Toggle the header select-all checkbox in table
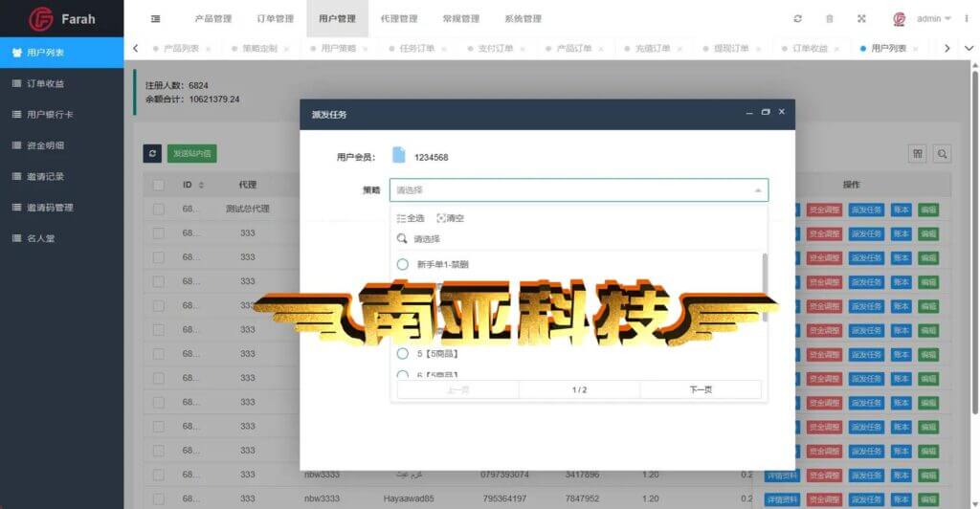Screen dimensions: 980x509 click(x=158, y=185)
